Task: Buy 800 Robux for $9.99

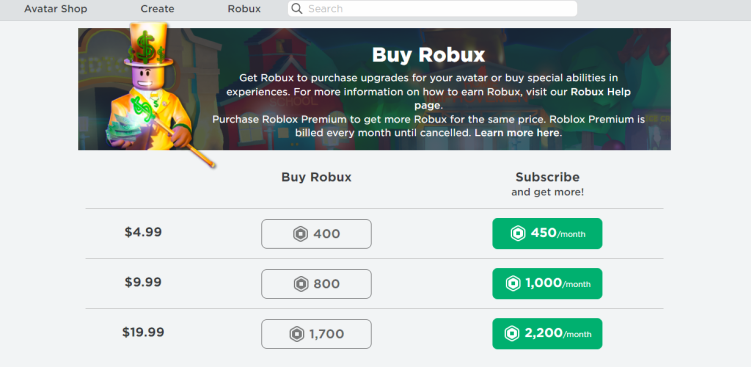Action: 316,284
